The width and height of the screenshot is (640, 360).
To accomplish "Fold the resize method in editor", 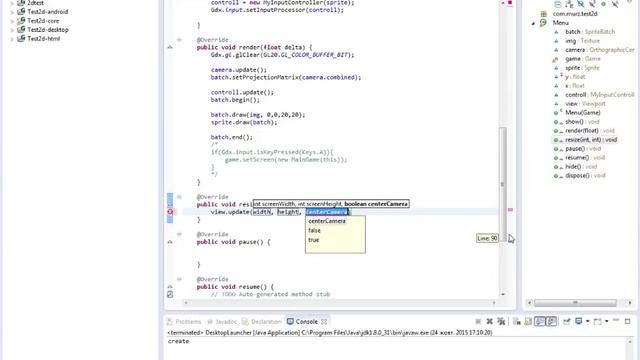I will [179, 197].
